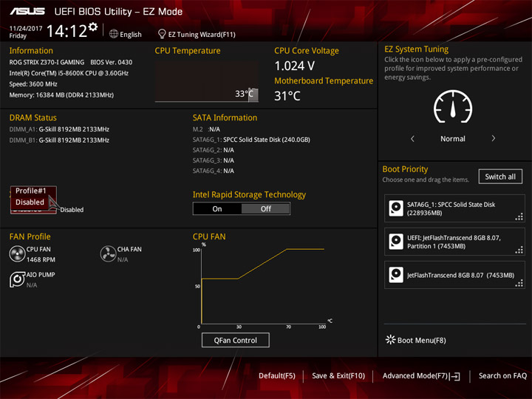The image size is (532, 399).
Task: Click DIMM_A1: G-Skill 8192MB 2133MHz row
Action: pyautogui.click(x=59, y=129)
